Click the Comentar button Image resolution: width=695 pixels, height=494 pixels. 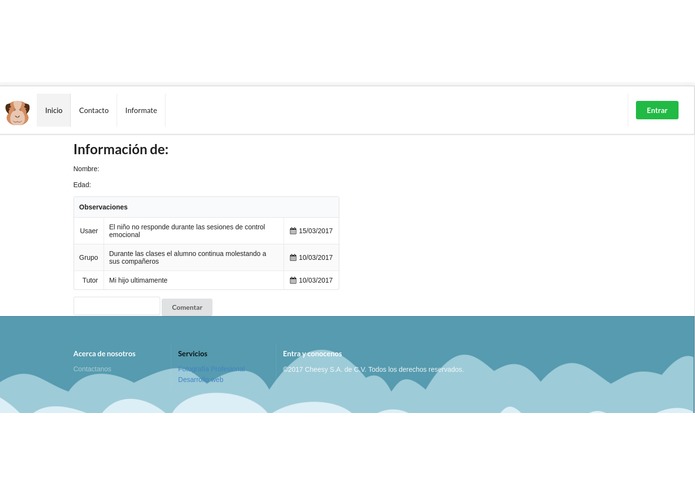click(187, 307)
